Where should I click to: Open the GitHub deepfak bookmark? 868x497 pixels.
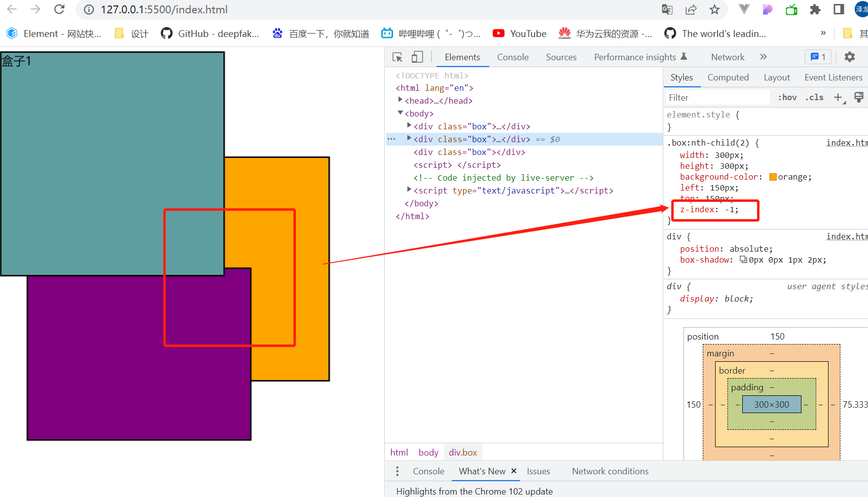click(210, 34)
